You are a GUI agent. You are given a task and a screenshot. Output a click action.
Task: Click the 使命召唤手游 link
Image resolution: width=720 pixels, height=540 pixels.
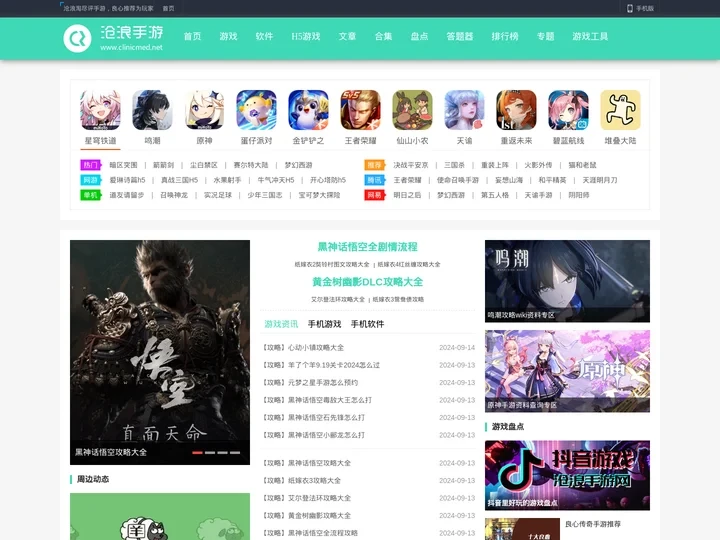[x=457, y=180]
